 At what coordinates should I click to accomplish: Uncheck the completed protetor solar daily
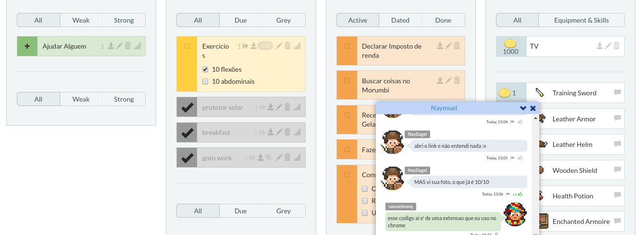(187, 107)
